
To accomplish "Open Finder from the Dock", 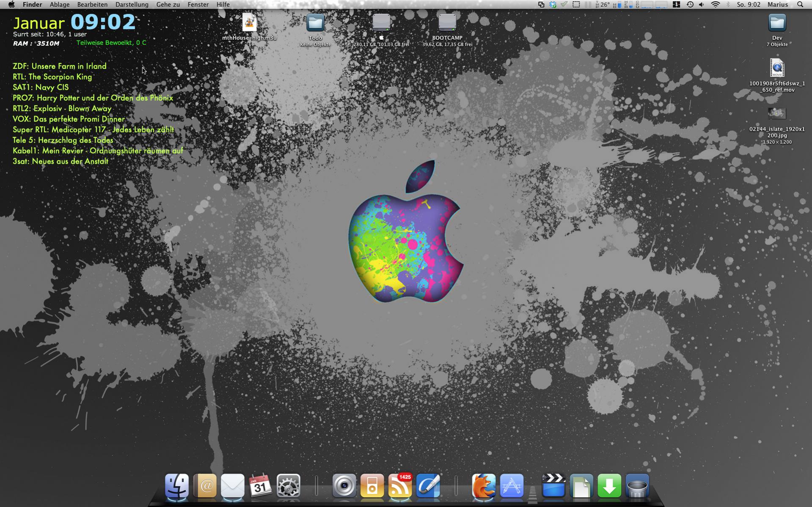I will 177,485.
